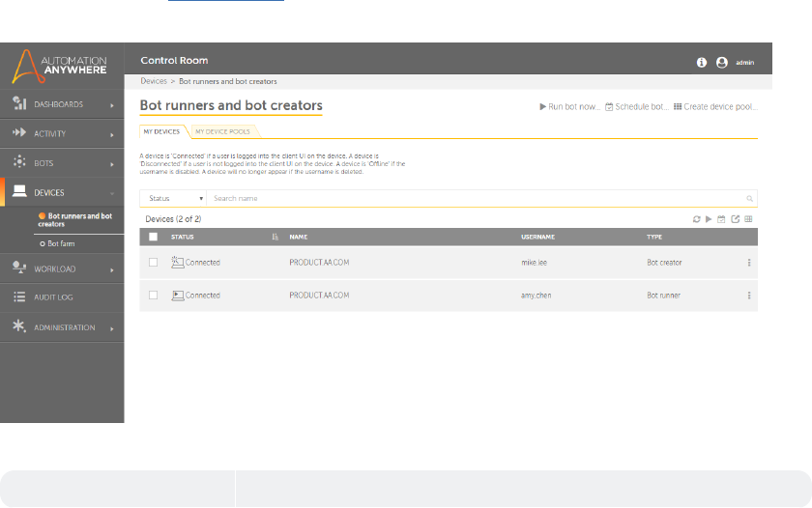The width and height of the screenshot is (812, 508).
Task: Refresh the devices table using refresh icon
Action: (x=697, y=219)
